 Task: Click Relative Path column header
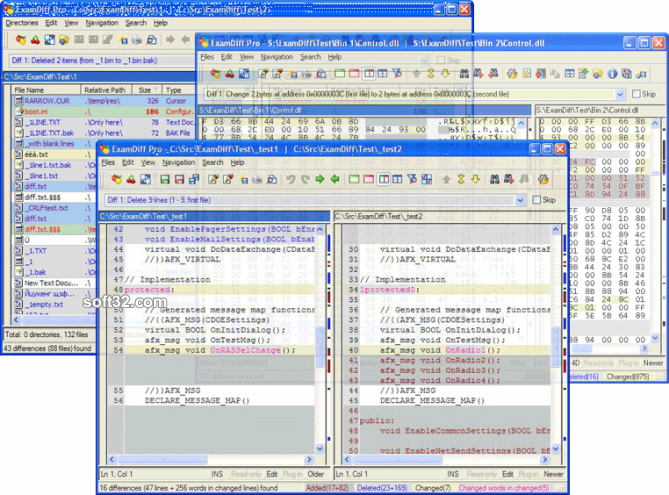tap(105, 90)
